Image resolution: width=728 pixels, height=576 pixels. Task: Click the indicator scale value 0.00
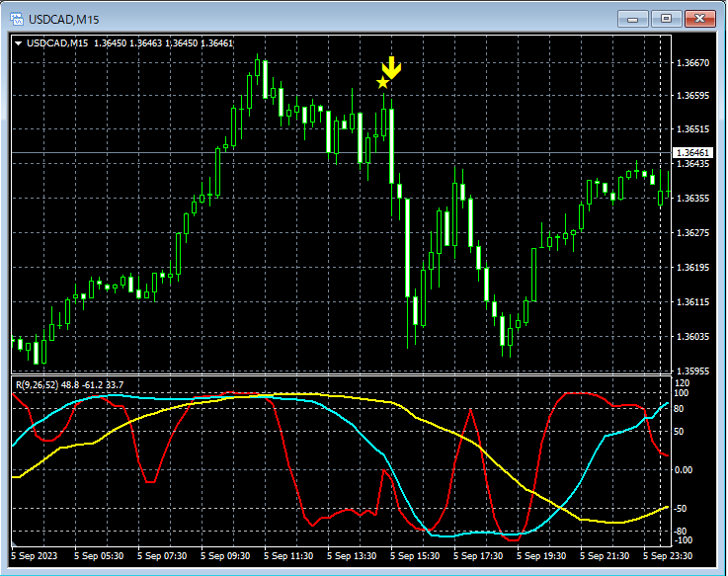coord(683,470)
